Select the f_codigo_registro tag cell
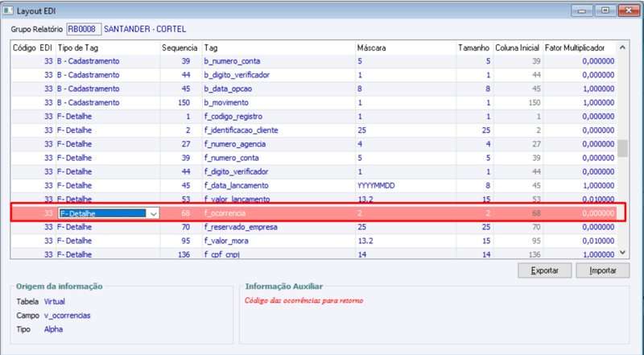Screen dimensions: 644x355 [x=279, y=117]
